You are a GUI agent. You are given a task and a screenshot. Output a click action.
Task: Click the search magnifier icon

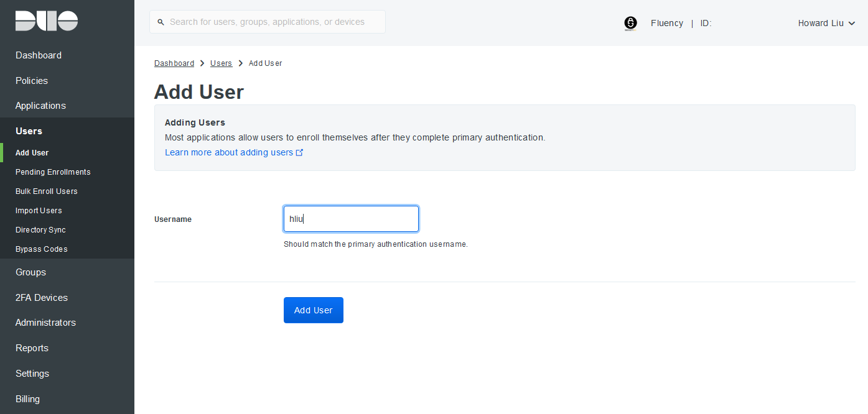(162, 22)
